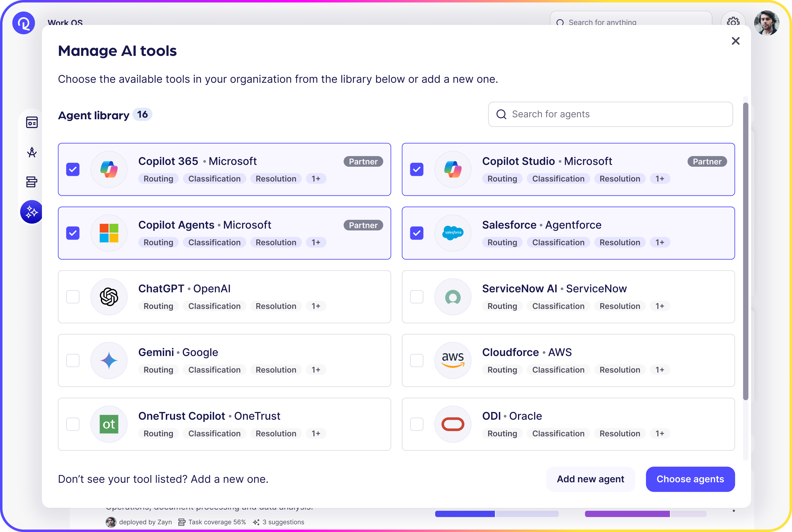Click the Task coverage 56% text
Viewport: 792px width, 532px height.
217,522
